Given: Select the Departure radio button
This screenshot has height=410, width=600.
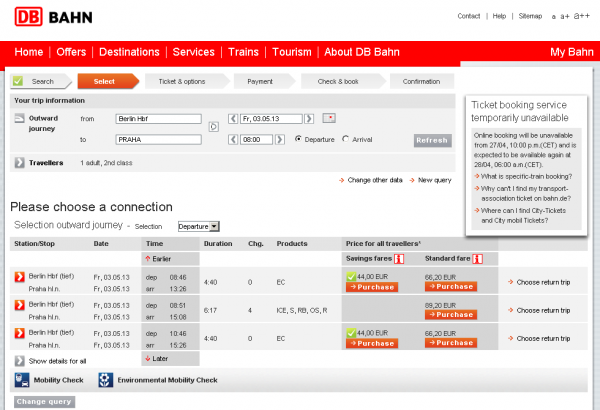Looking at the screenshot, I should click(x=298, y=139).
